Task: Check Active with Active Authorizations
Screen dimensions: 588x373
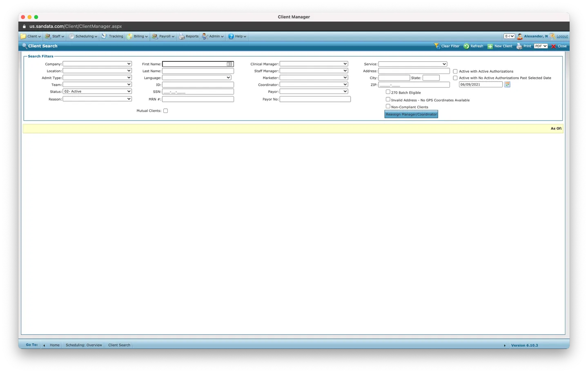Action: point(455,71)
